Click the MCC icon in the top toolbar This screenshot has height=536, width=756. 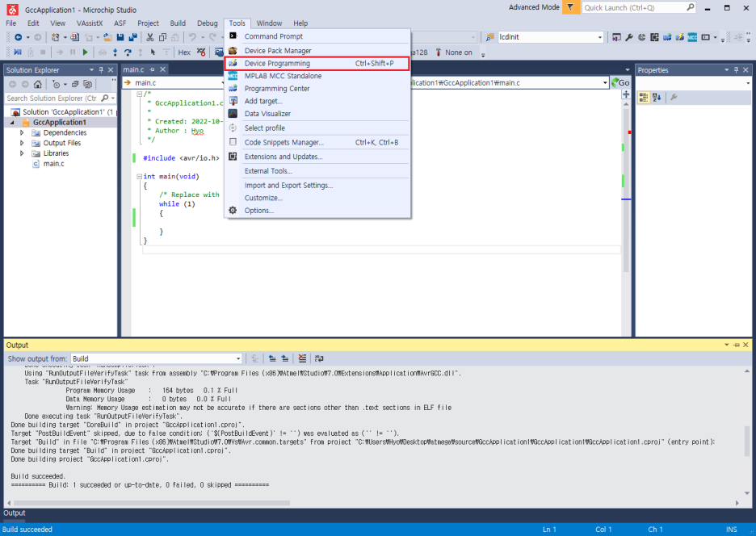pos(692,37)
